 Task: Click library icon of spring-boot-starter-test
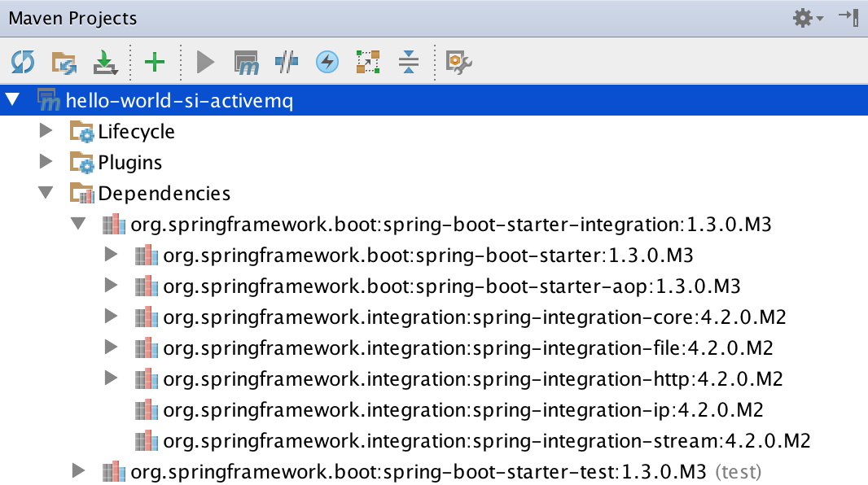114,472
